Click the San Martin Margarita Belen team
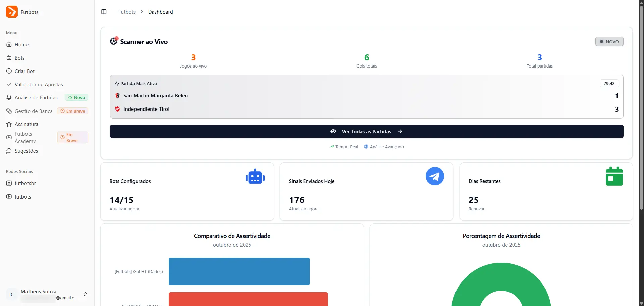This screenshot has width=644, height=306. pos(156,96)
